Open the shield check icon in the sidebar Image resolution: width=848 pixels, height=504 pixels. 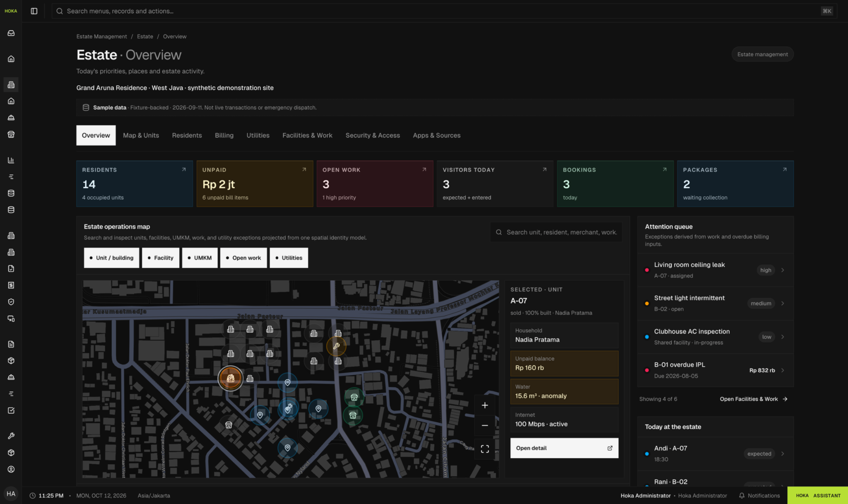coord(11,302)
